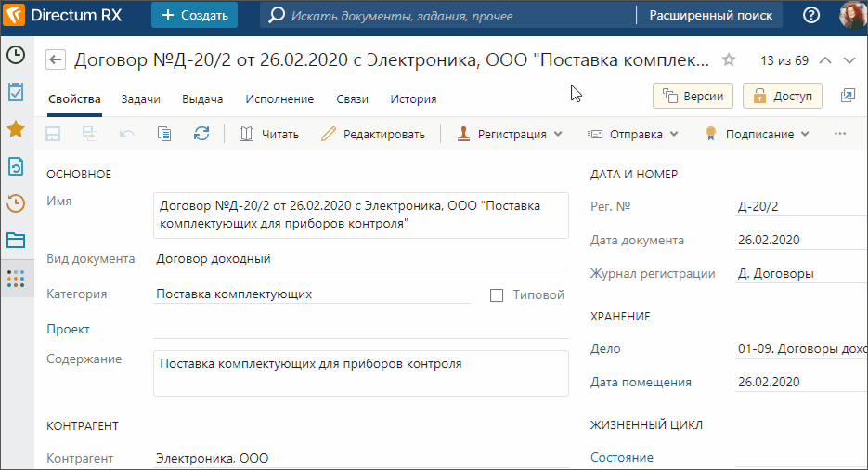Viewport: 868px width, 470px height.
Task: Open the user profile avatar
Action: [853, 15]
